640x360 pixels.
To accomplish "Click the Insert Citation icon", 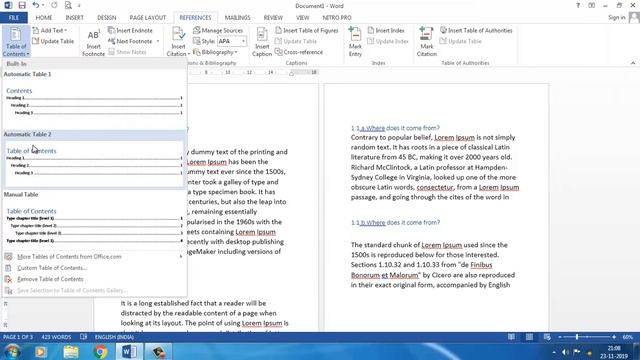I will [x=178, y=35].
